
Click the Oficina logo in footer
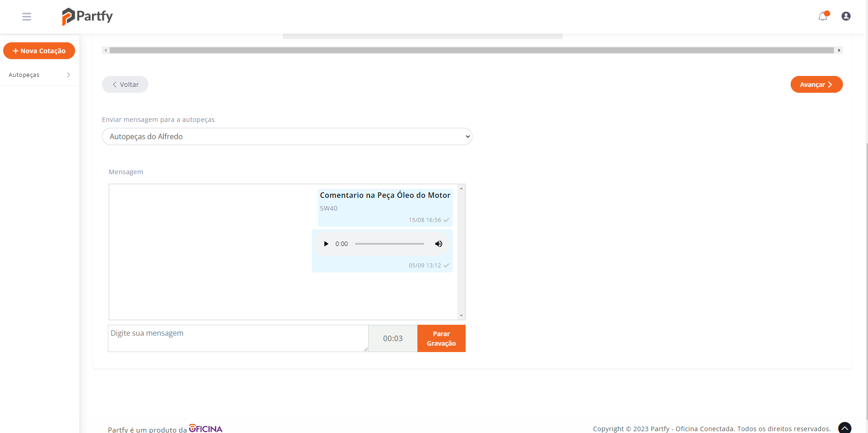pos(206,428)
